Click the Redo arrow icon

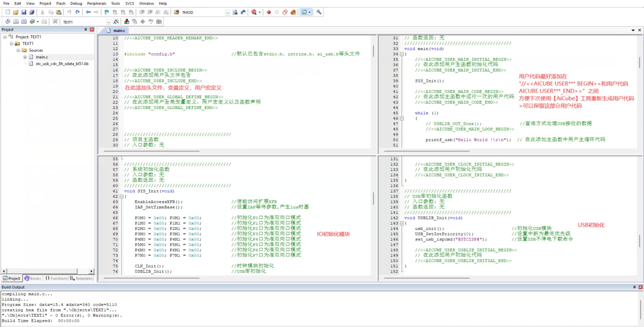click(77, 12)
